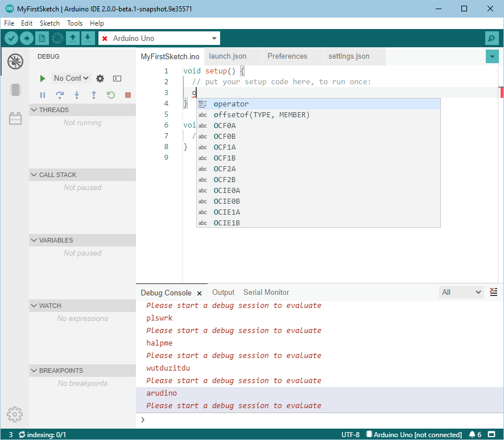The width and height of the screenshot is (504, 440).
Task: Choose the OCF2A suggestion
Action: point(318,169)
